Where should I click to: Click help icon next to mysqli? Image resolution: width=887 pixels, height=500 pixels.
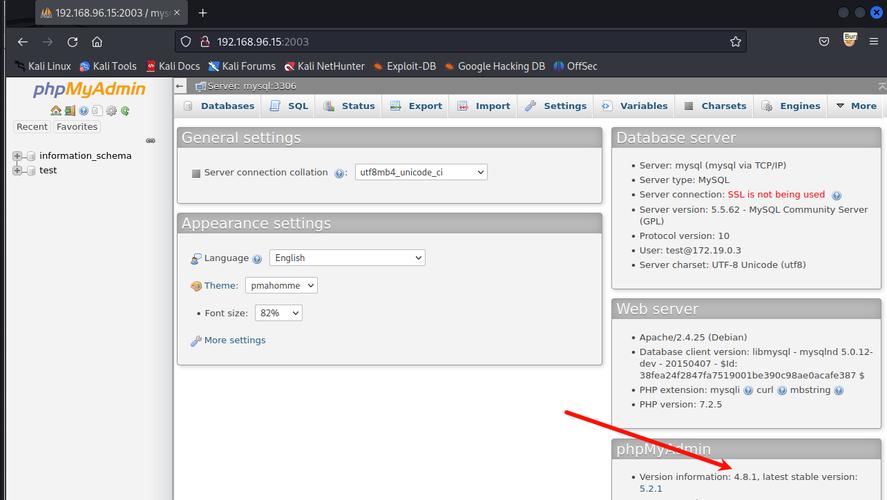[748, 390]
